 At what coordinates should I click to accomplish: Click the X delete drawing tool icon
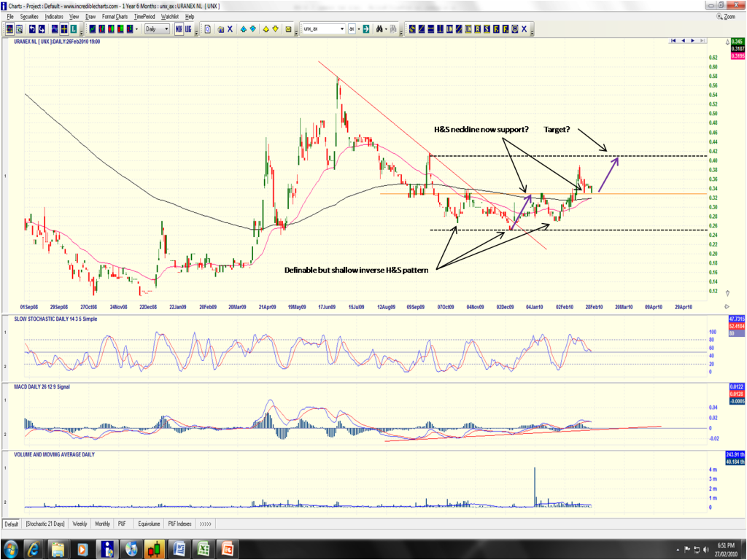[524, 29]
